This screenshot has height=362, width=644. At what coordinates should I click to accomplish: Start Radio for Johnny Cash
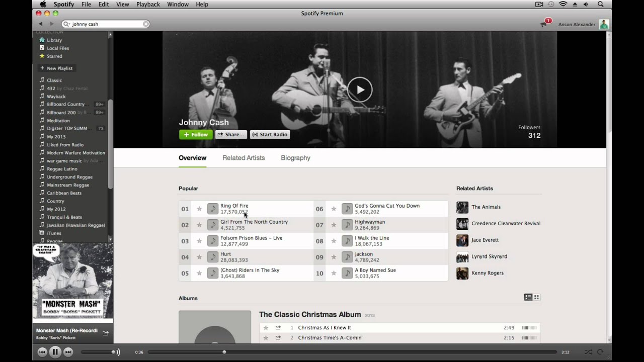coord(270,134)
